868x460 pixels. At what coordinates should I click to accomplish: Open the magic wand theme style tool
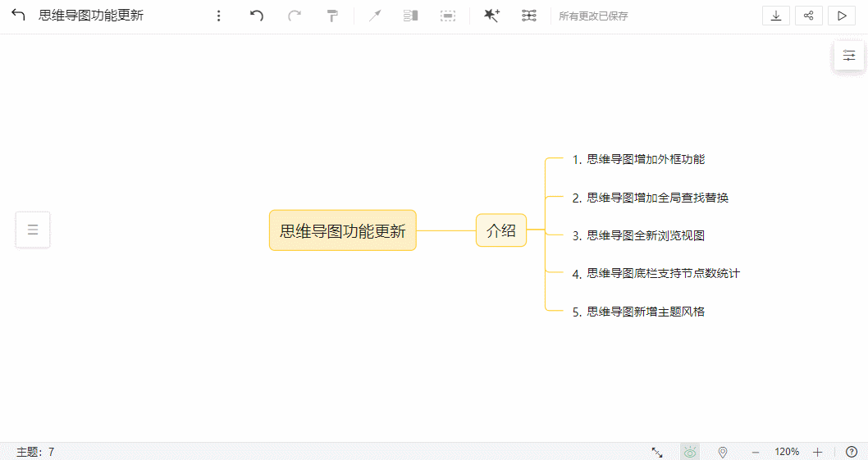pos(491,16)
